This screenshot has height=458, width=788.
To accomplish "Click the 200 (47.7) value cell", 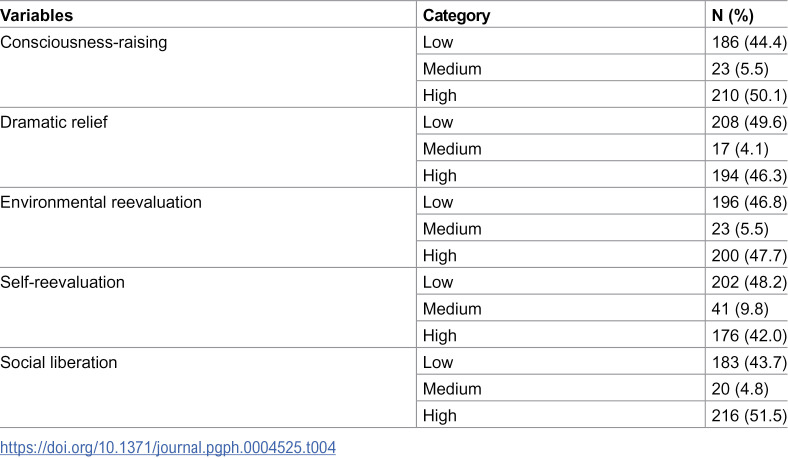I will pos(749,255).
